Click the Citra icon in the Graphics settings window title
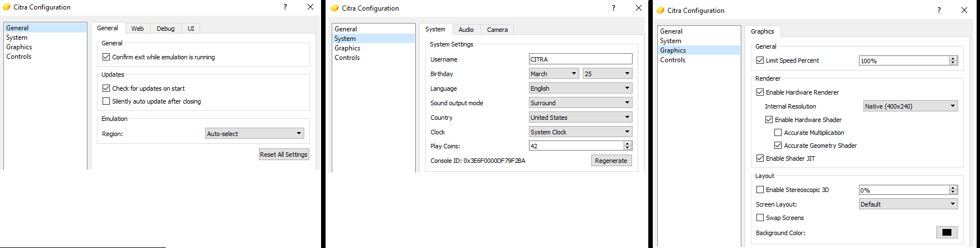Image resolution: width=980 pixels, height=248 pixels. point(661,11)
